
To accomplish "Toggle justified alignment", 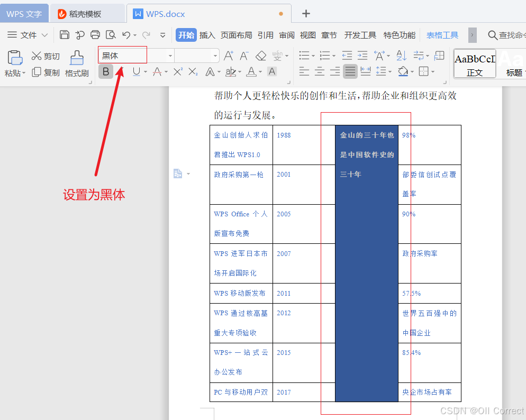I will [350, 71].
